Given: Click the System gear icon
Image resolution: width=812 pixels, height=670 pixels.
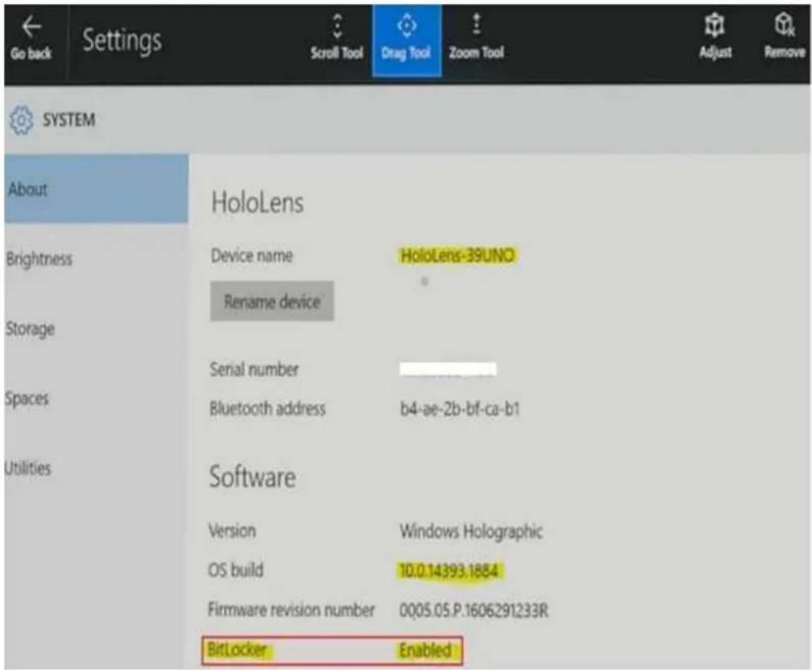Looking at the screenshot, I should [21, 120].
